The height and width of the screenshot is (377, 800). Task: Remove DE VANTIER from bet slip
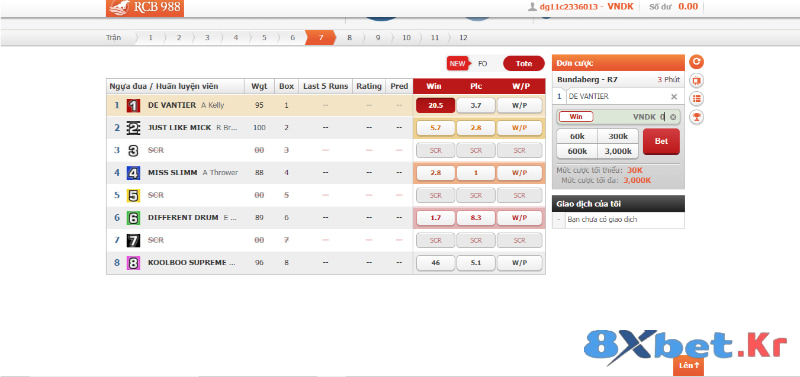(673, 96)
